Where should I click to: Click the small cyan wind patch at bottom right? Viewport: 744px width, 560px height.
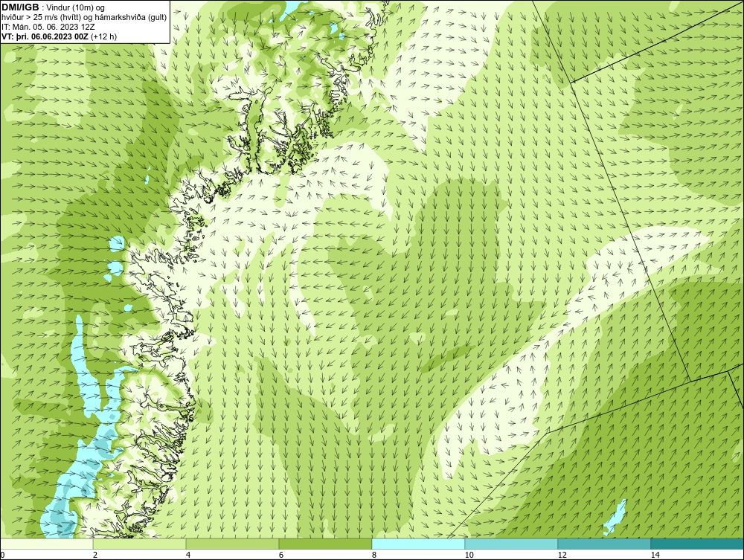click(615, 517)
